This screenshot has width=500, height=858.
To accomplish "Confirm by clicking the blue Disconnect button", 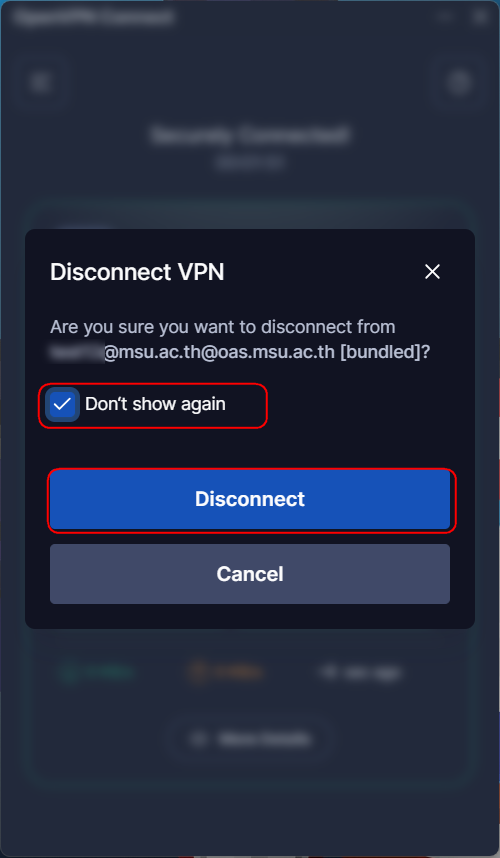I will (x=250, y=499).
